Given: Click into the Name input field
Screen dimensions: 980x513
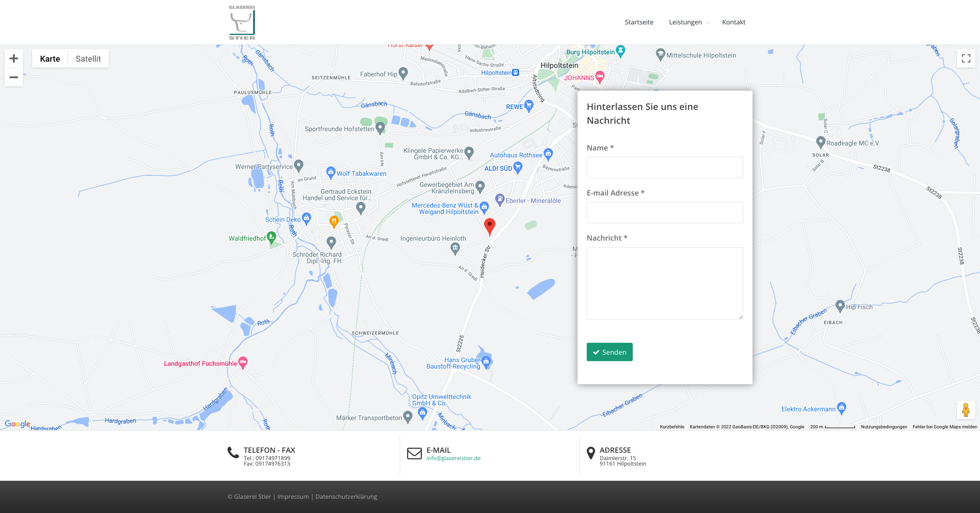Looking at the screenshot, I should coord(665,167).
